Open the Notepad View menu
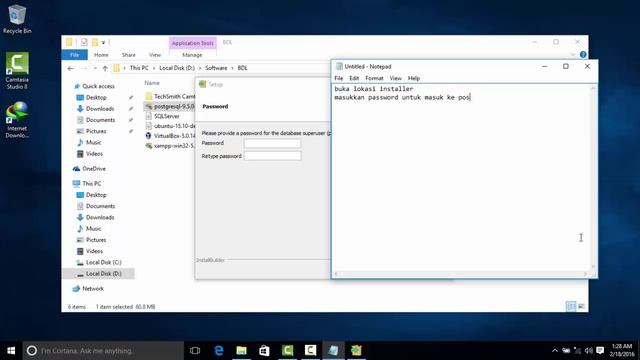 tap(396, 78)
